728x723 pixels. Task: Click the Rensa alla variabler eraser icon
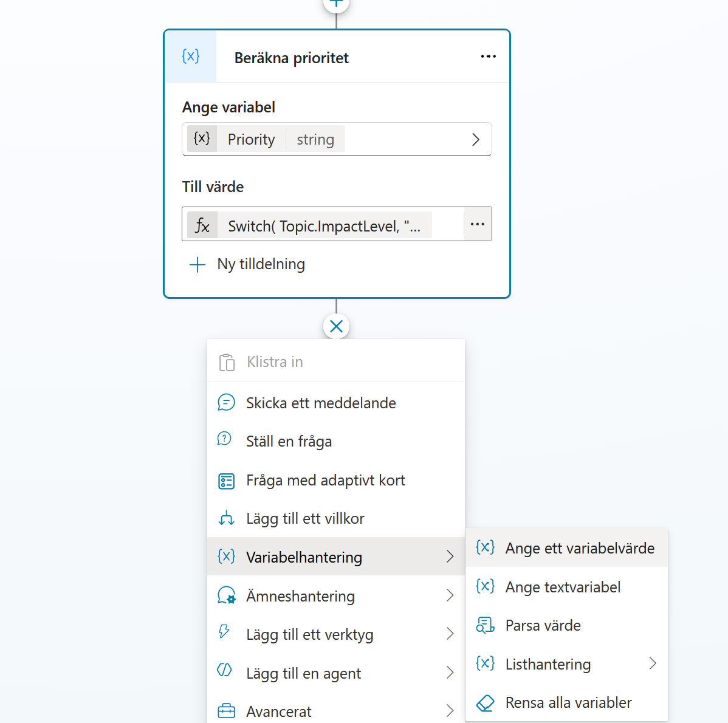pos(485,702)
